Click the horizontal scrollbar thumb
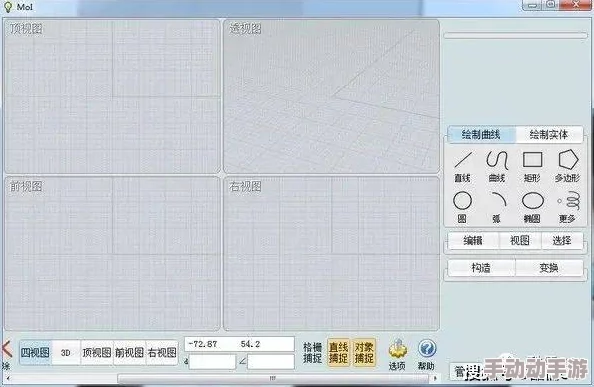The width and height of the screenshot is (594, 387). tap(273, 378)
